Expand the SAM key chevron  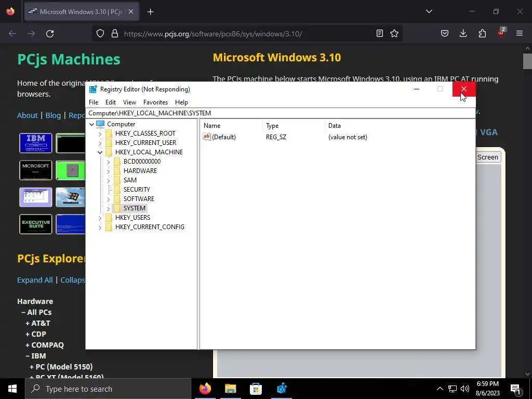pyautogui.click(x=108, y=180)
